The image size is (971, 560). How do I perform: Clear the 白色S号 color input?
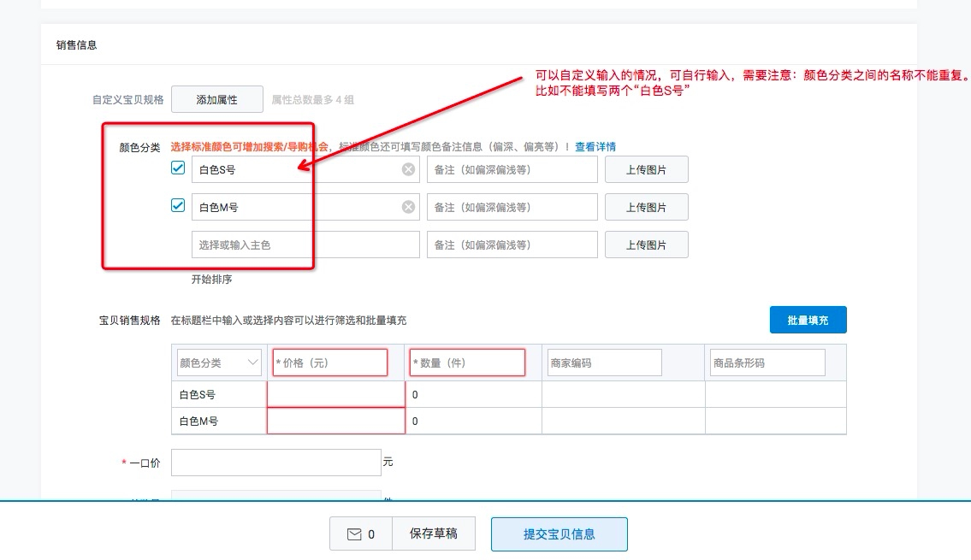pyautogui.click(x=409, y=169)
